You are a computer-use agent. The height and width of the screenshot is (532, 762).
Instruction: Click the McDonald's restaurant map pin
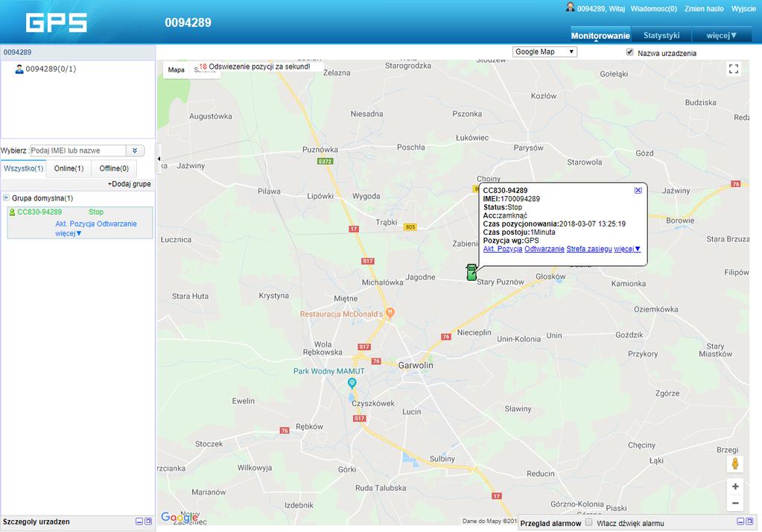[x=390, y=313]
